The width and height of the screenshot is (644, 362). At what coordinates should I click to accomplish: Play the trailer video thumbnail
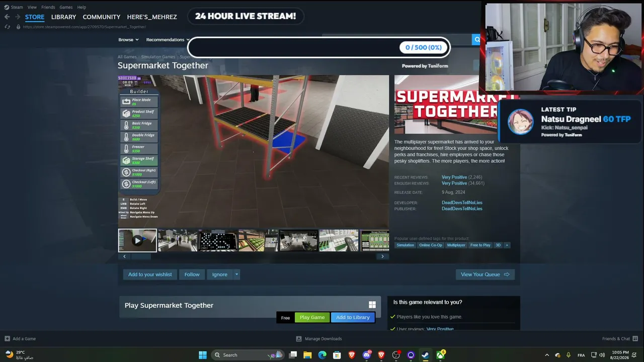(x=137, y=240)
